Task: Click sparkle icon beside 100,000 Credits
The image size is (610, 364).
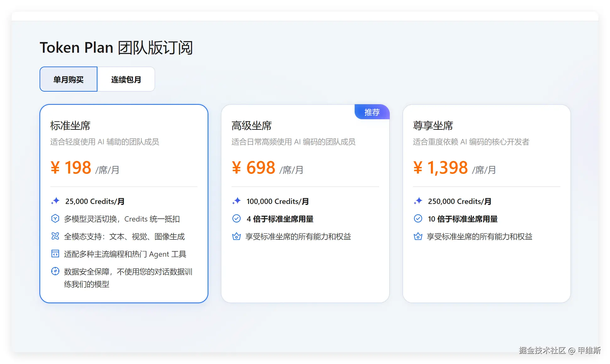Action: click(237, 201)
